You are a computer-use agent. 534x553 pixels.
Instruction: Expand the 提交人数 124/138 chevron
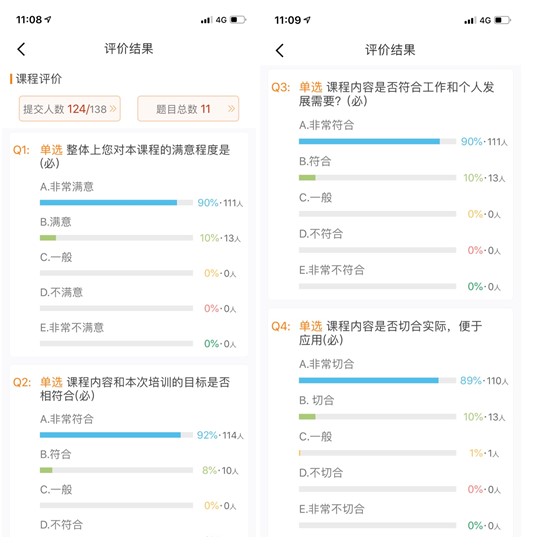coord(113,109)
